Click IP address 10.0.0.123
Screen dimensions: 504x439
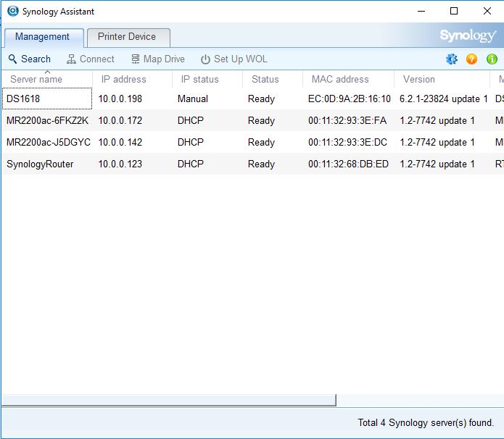(x=120, y=164)
